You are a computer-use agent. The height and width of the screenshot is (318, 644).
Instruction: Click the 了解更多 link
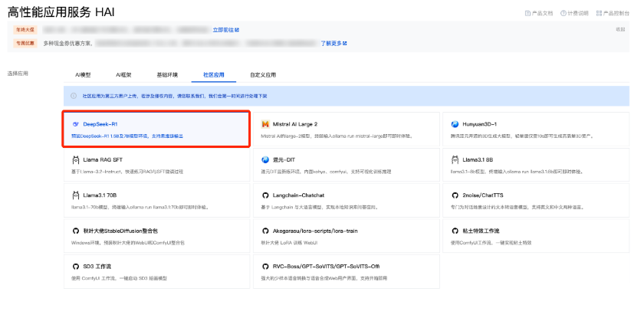pyautogui.click(x=334, y=43)
